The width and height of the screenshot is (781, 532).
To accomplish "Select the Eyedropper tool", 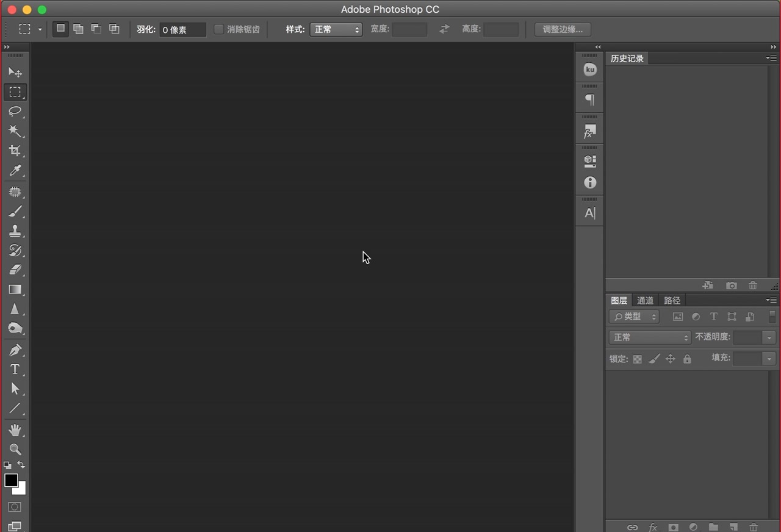I will [x=15, y=170].
